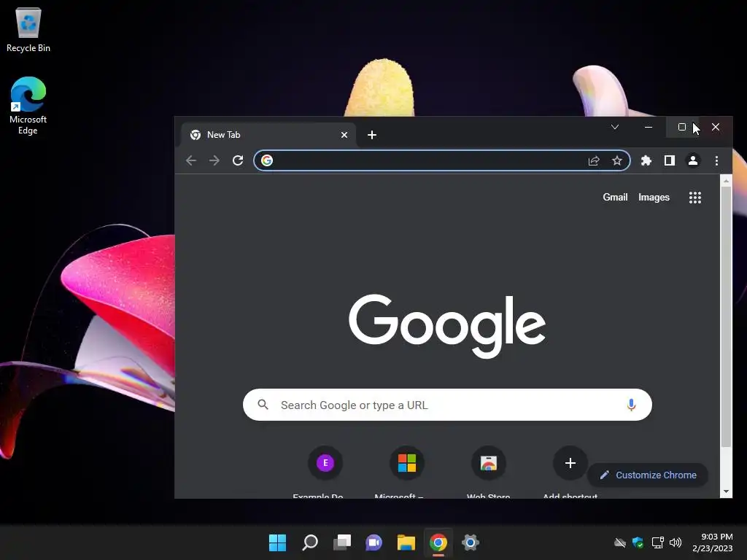Click the Chrome page vertical scrollbar
The height and width of the screenshot is (560, 747).
click(726, 316)
